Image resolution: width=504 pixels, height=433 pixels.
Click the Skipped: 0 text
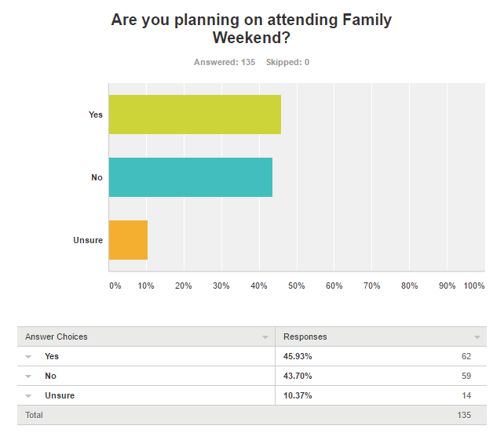287,62
